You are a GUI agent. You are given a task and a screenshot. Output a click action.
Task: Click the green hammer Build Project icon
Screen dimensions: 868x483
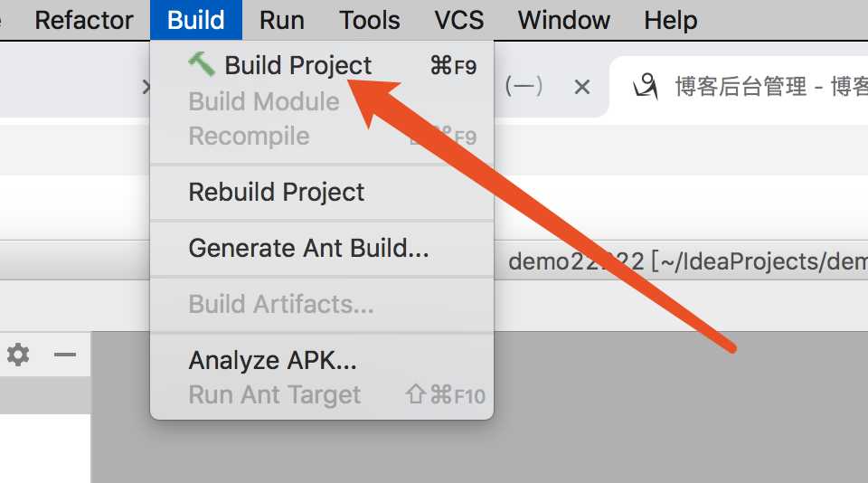coord(202,64)
